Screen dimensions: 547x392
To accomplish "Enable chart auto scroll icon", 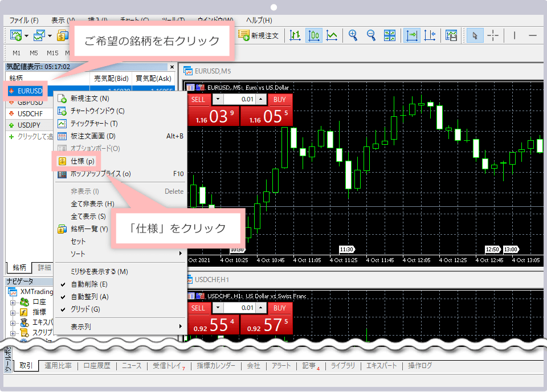I will click(x=411, y=35).
